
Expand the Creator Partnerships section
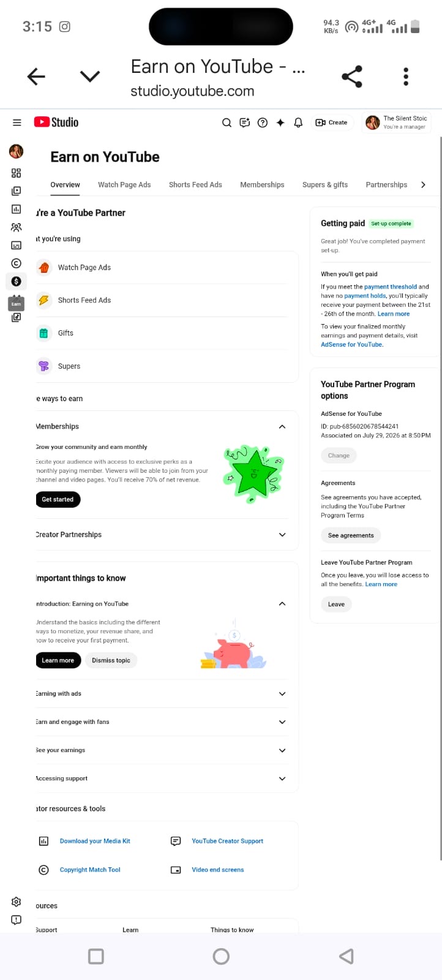tap(282, 535)
